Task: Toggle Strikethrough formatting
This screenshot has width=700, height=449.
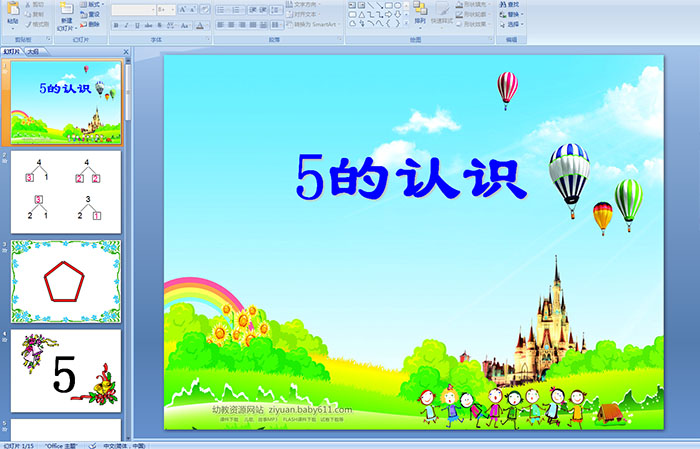Action: click(x=148, y=25)
